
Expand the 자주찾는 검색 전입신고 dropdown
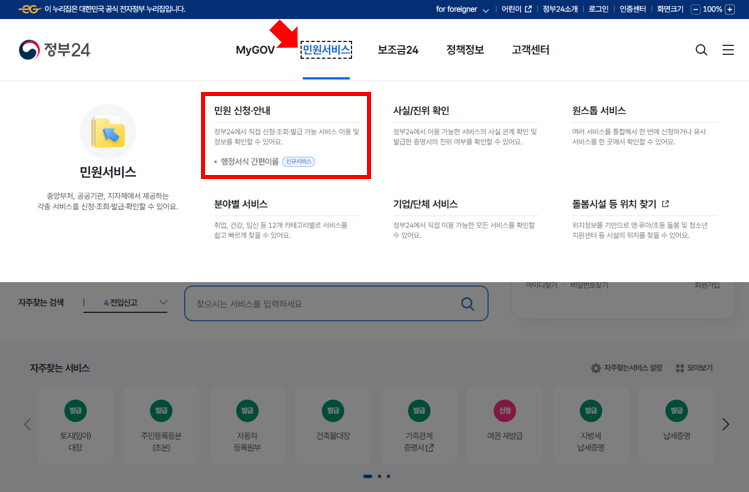point(126,302)
